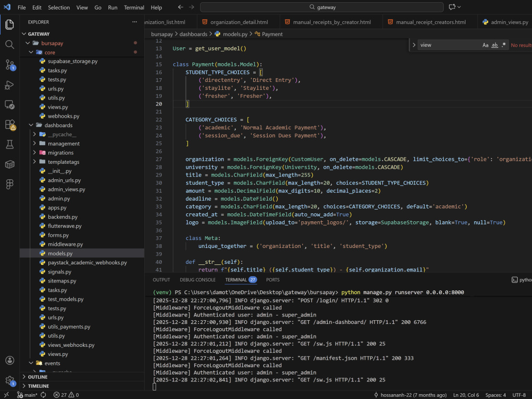Open the Search view in activity bar
This screenshot has height=399, width=532.
click(10, 45)
